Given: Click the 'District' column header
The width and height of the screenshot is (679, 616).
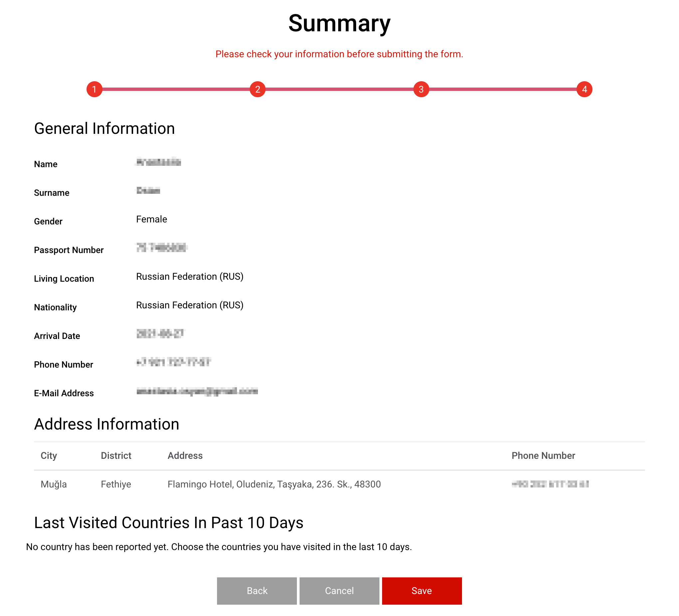Looking at the screenshot, I should (x=116, y=456).
